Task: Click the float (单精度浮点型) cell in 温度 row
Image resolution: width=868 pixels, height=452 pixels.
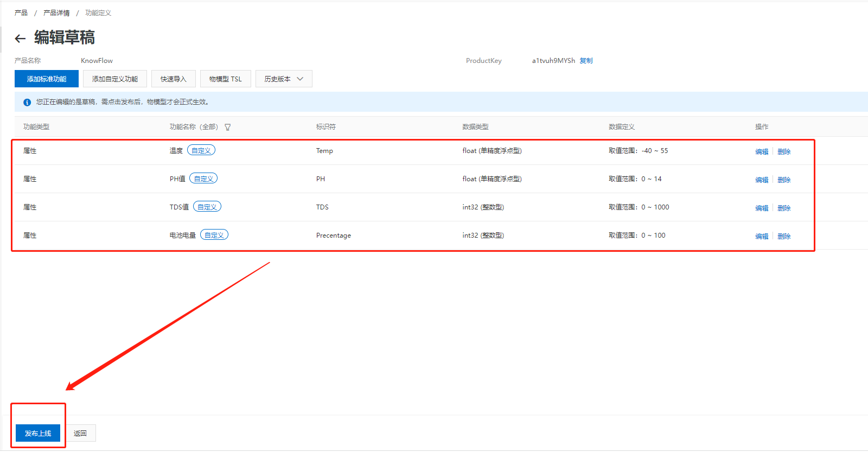Action: pyautogui.click(x=492, y=151)
